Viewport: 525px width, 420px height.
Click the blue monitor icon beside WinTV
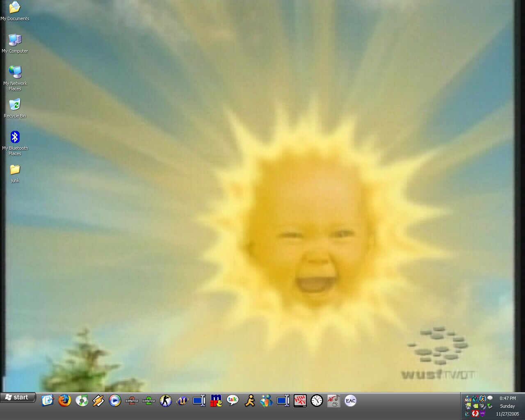click(x=283, y=400)
